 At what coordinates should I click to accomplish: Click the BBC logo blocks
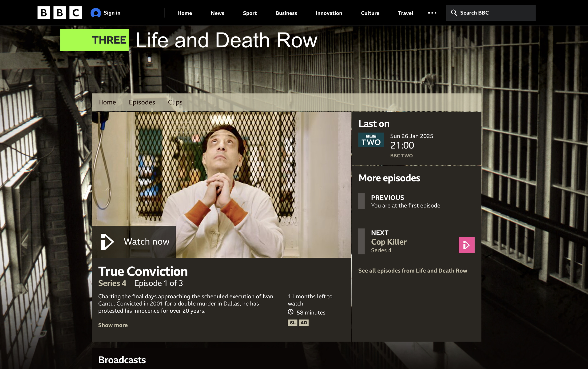coord(60,13)
